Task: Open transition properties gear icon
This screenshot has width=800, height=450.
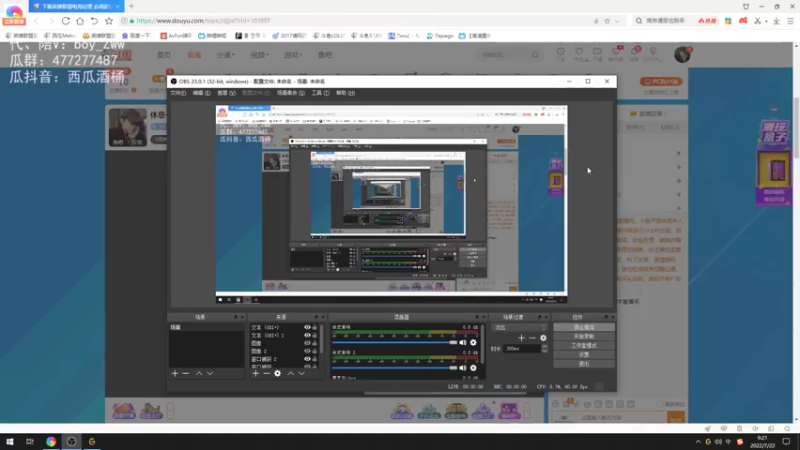Action: (x=543, y=338)
